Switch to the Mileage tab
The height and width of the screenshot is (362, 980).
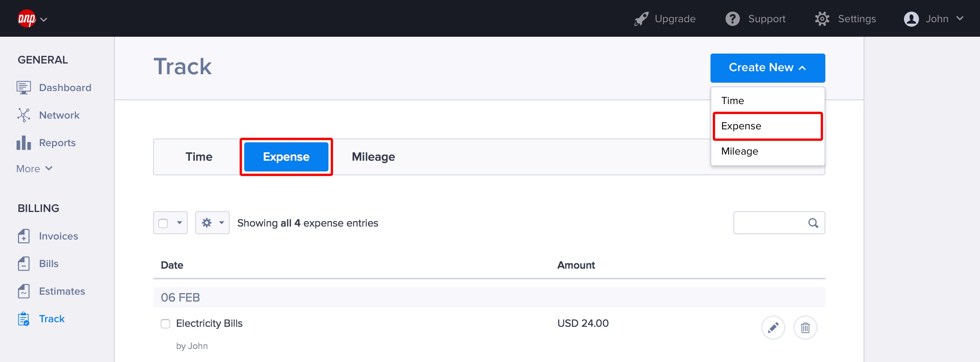point(373,157)
